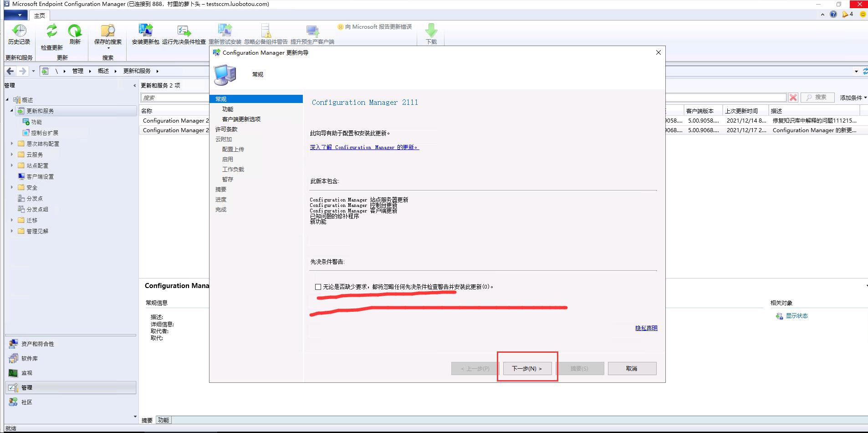Open the help question mark icon
This screenshot has width=868, height=433.
point(833,14)
